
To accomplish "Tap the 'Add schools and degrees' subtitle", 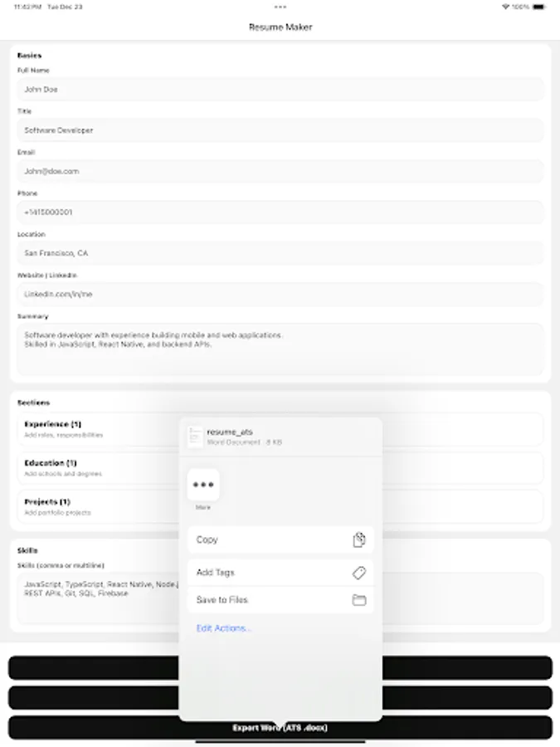I will click(63, 474).
